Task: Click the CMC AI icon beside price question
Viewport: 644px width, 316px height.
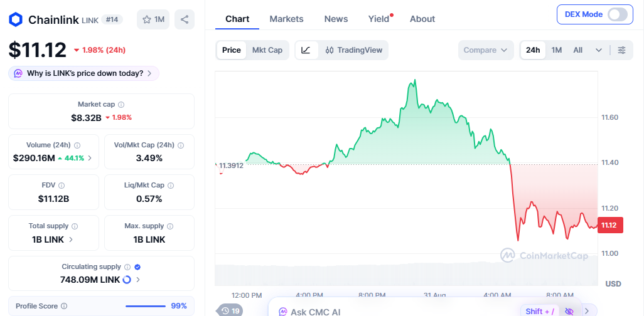Action: (18, 73)
